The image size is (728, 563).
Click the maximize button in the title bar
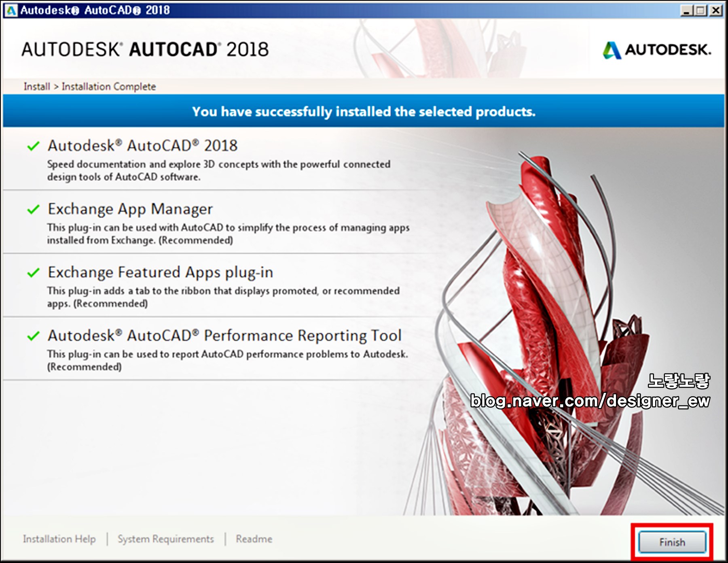701,11
